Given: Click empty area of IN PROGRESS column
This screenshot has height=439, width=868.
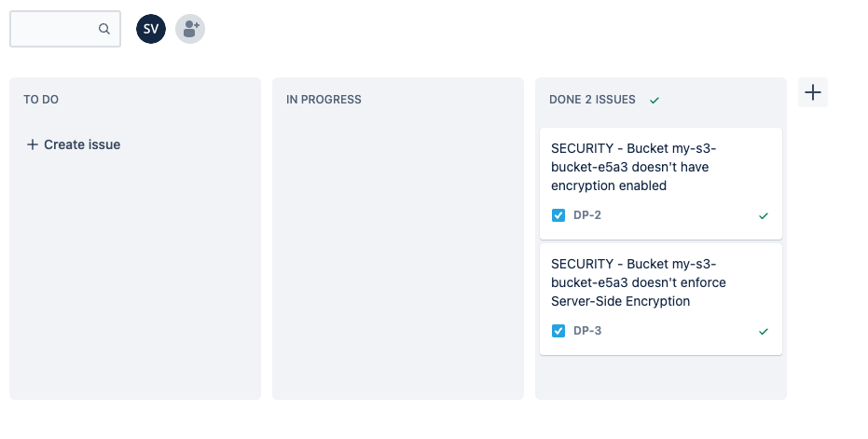Looking at the screenshot, I should pyautogui.click(x=397, y=261).
